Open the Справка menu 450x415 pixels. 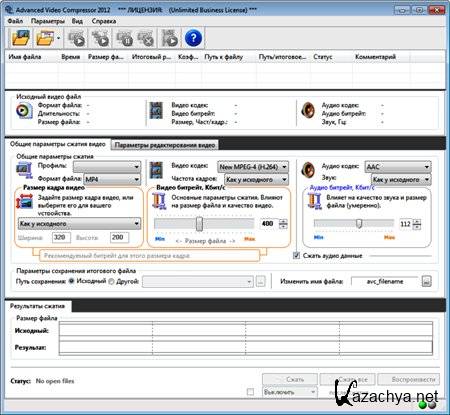point(104,21)
